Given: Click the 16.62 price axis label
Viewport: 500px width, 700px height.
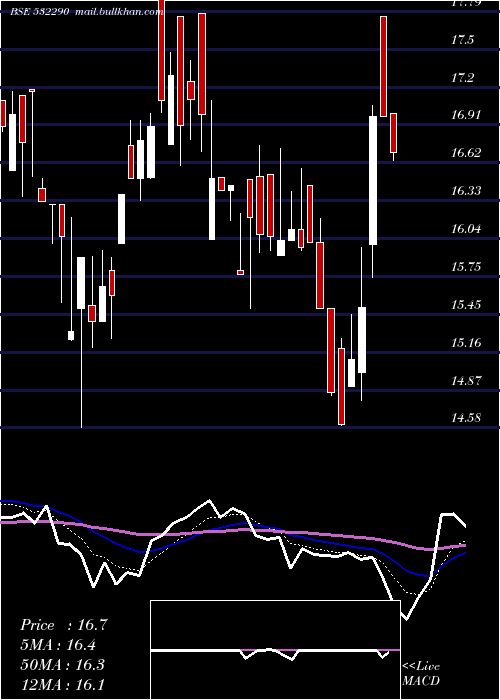Looking at the screenshot, I should click(466, 153).
